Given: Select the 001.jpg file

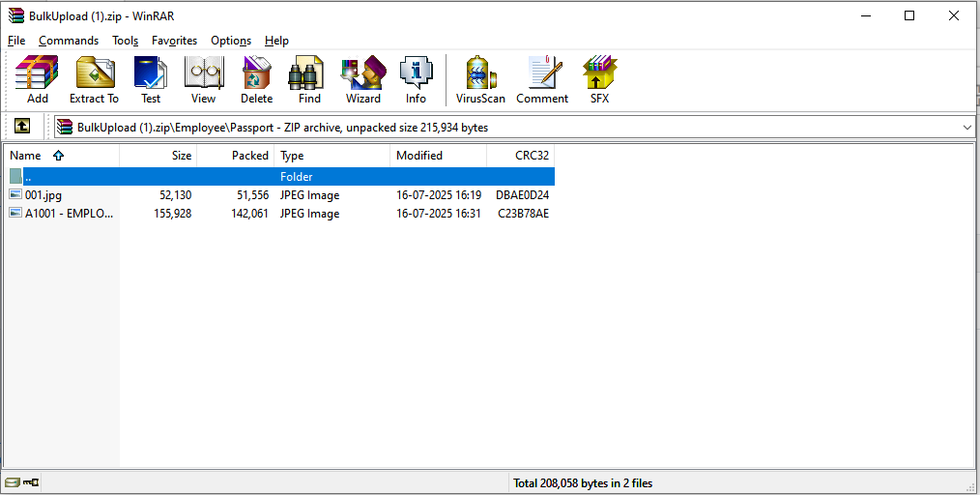Looking at the screenshot, I should pyautogui.click(x=43, y=195).
